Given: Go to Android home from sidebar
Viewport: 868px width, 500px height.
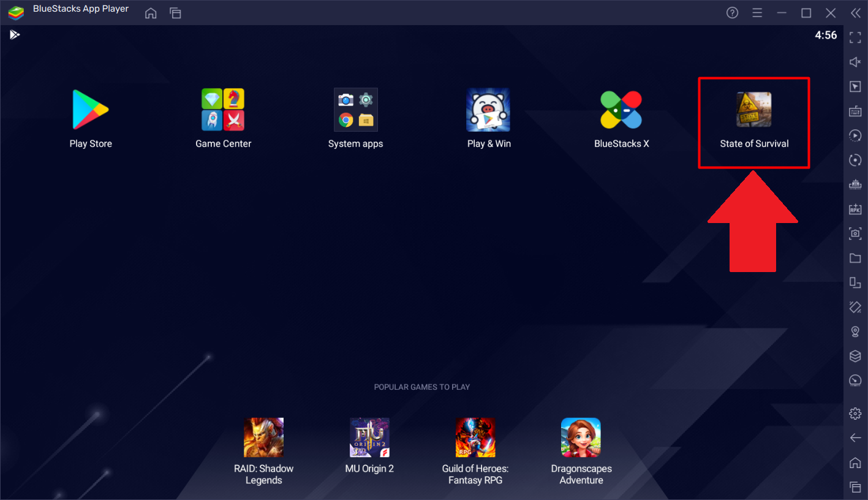Looking at the screenshot, I should pos(856,462).
